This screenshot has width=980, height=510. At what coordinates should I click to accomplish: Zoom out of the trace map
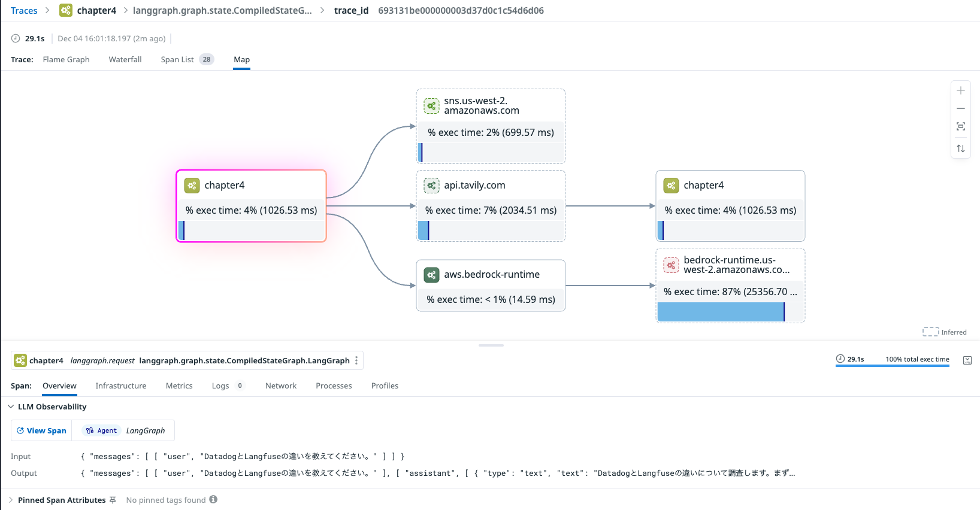(961, 108)
